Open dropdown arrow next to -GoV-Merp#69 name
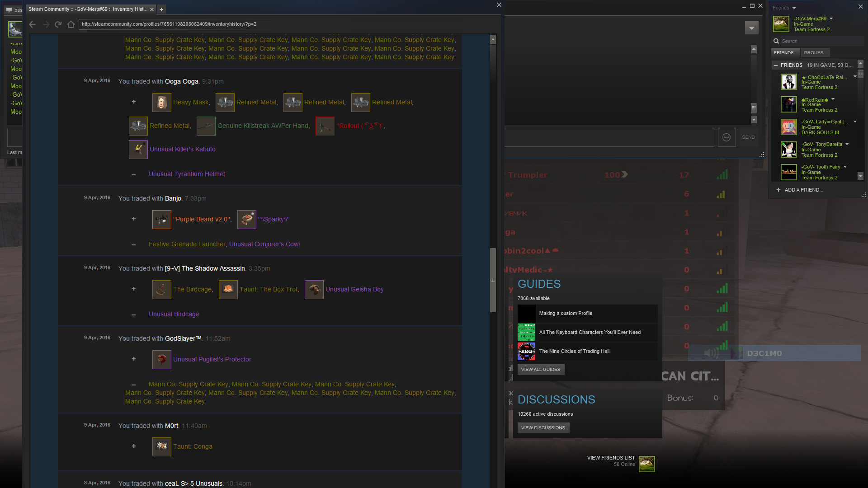 click(x=831, y=19)
